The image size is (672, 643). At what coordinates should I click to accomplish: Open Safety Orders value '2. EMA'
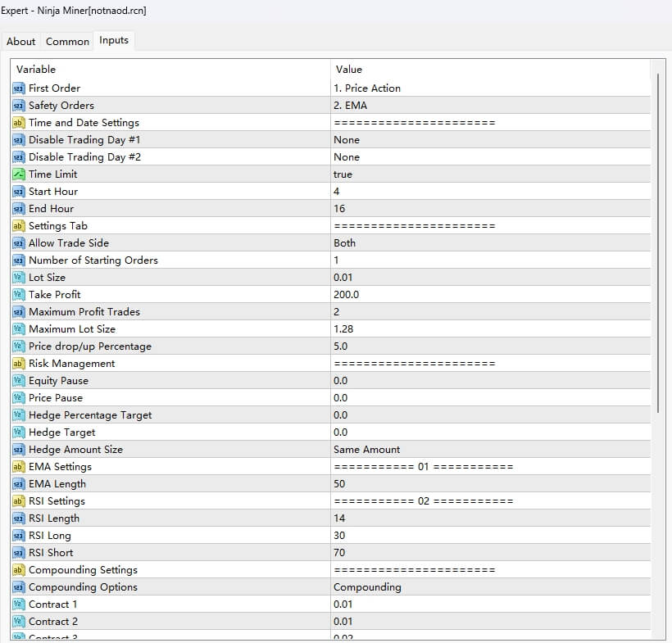tap(350, 106)
